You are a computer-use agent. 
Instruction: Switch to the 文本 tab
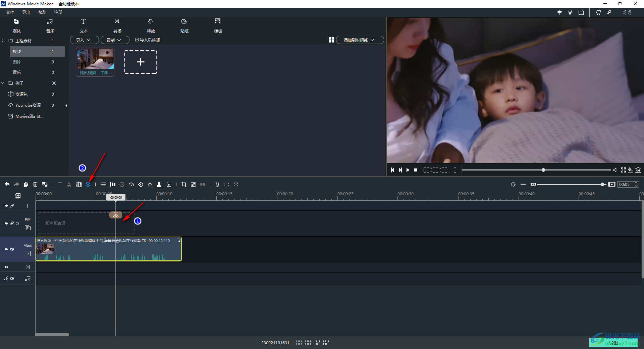(84, 26)
